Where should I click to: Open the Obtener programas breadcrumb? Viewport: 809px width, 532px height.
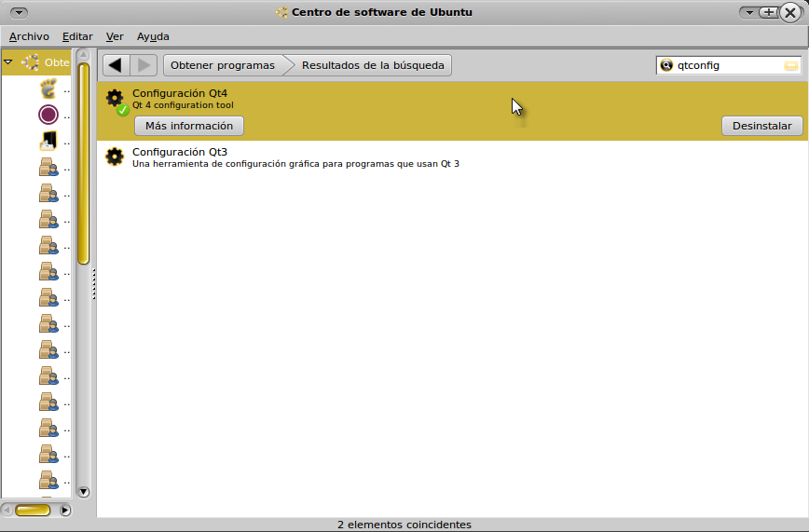[x=223, y=65]
